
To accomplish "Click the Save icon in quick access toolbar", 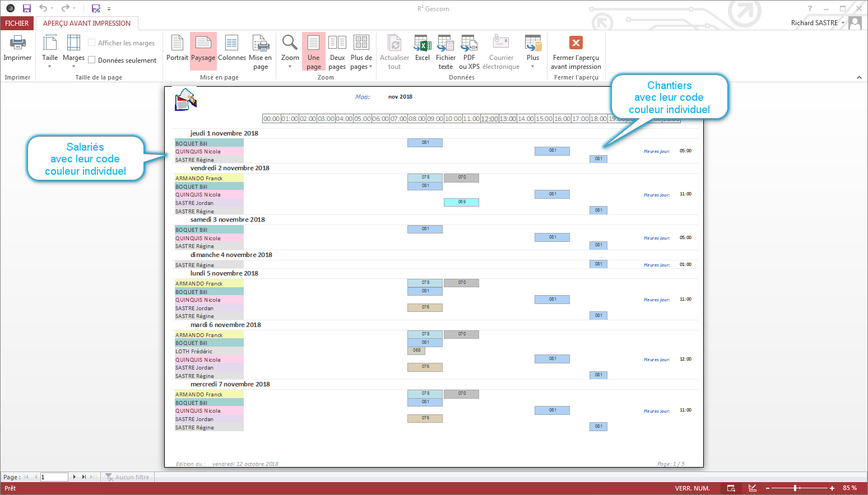I will coord(26,8).
